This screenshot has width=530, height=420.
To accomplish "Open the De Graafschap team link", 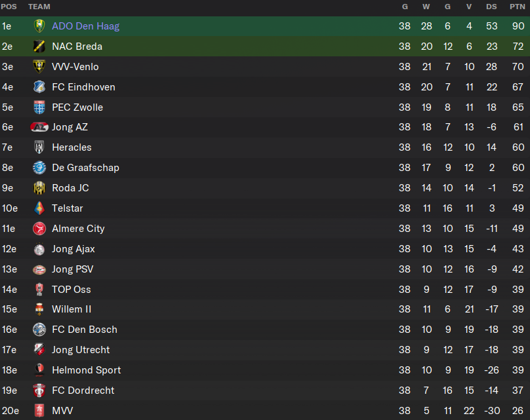I will pos(85,168).
